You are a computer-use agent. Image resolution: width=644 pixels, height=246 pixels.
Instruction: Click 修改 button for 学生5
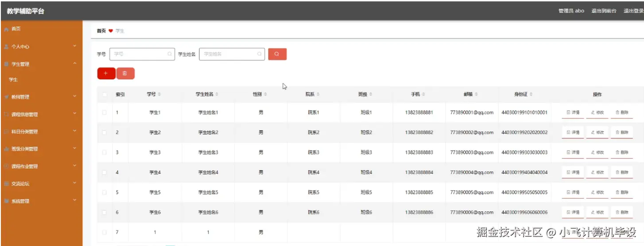597,192
